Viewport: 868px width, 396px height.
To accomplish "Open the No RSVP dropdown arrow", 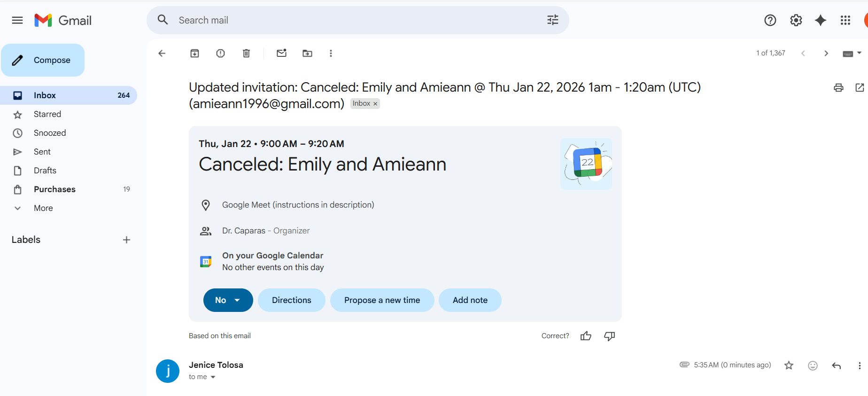I will tap(237, 300).
